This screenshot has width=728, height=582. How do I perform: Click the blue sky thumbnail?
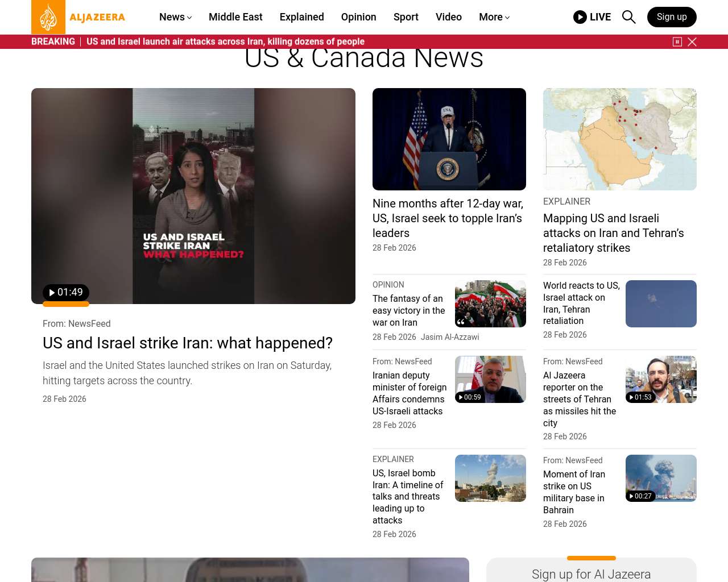coord(661,304)
